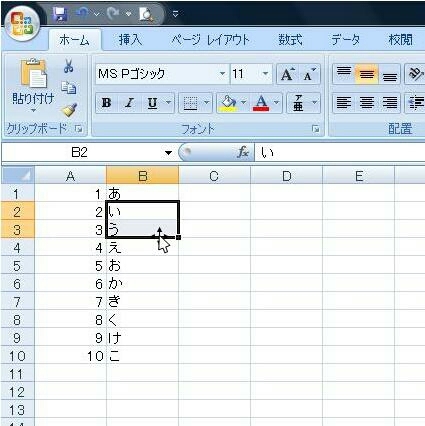Click the fill handle of the selection
Screen dimensions: 425x426
(179, 237)
